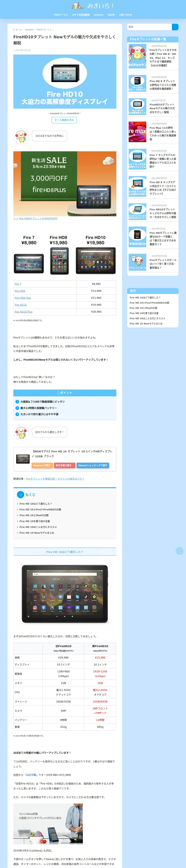This screenshot has height=868, width=186.
Task: Select the 1920*1200 resolution cell
Action: pos(100,674)
